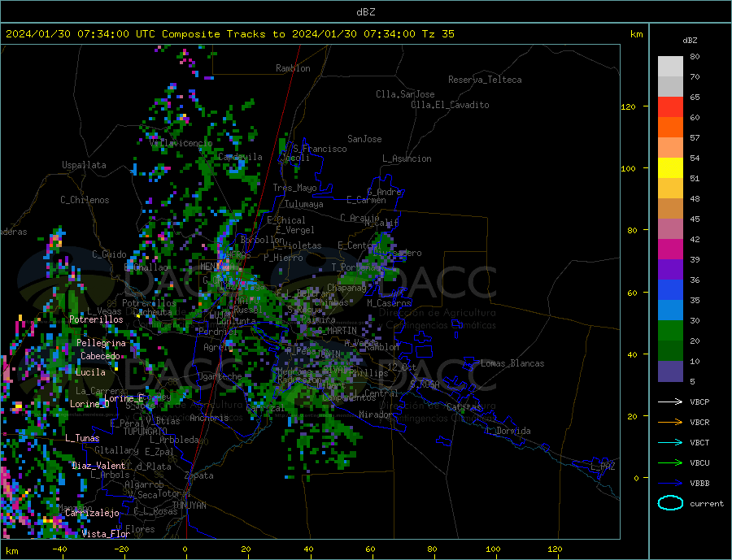
Task: Pick the slate 5-10 dBZ color band
Action: coord(670,371)
